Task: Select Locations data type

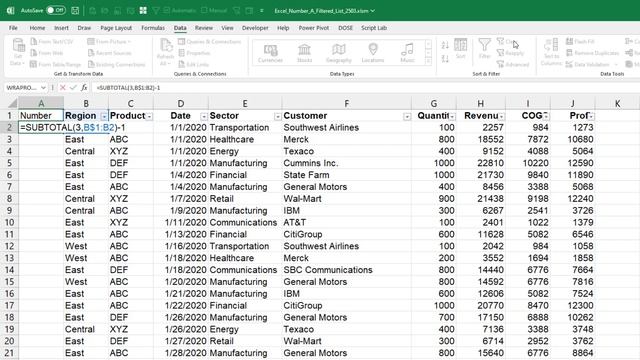Action: [x=373, y=53]
